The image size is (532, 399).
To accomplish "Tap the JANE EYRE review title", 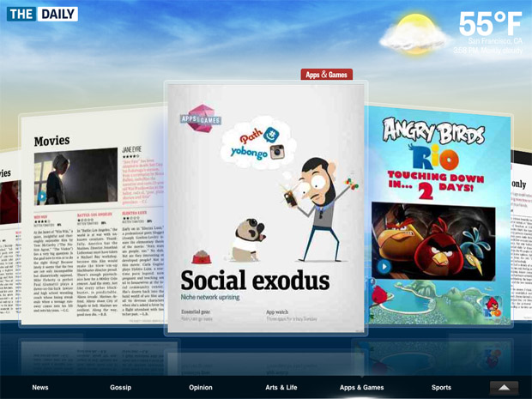I will (x=131, y=149).
